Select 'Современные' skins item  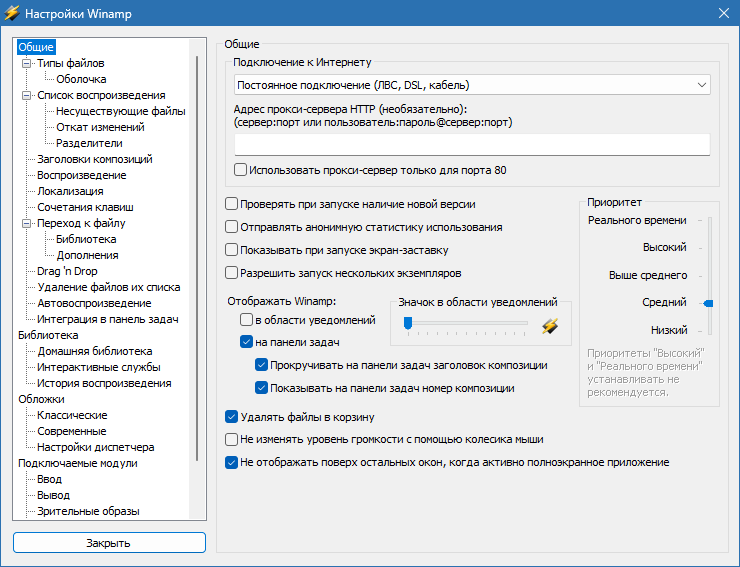coord(72,432)
